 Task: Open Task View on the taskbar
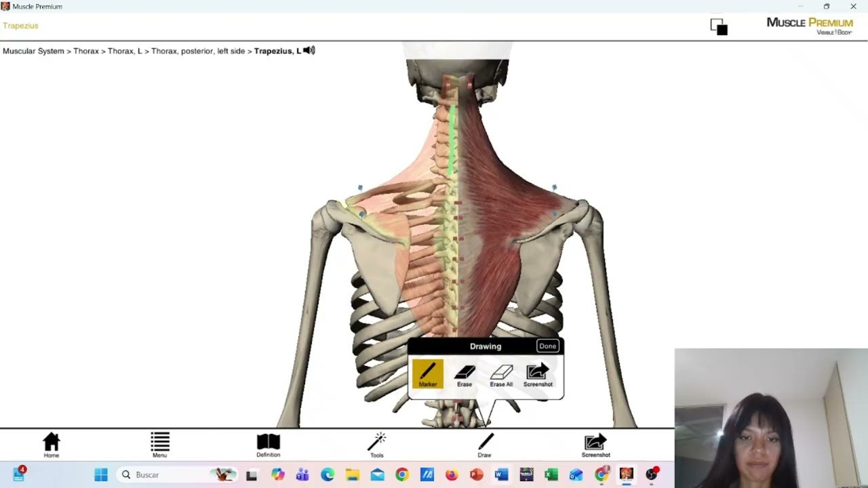tap(252, 475)
